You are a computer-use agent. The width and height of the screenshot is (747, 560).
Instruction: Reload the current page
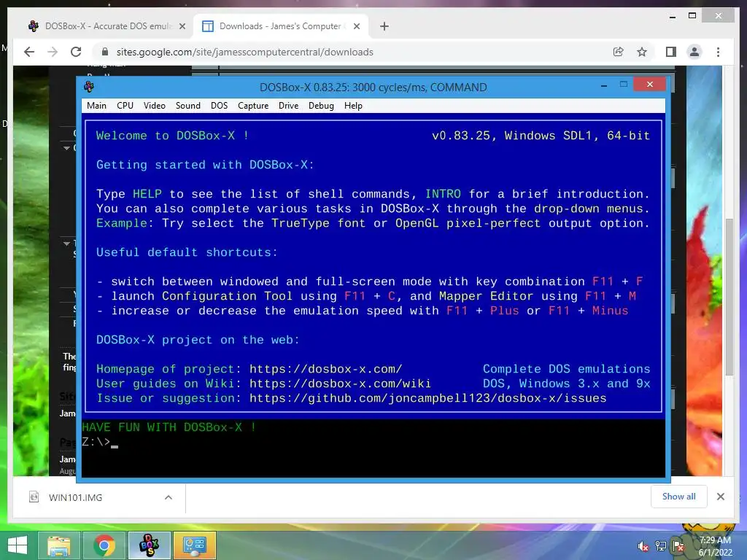[76, 52]
